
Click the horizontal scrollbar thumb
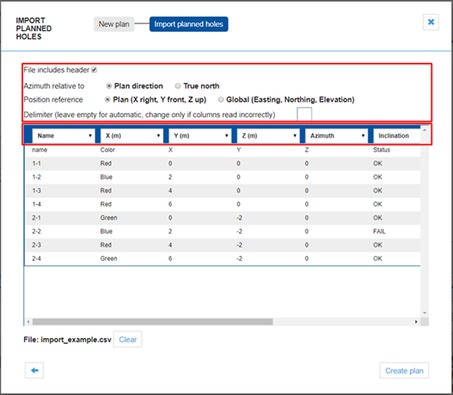tap(153, 322)
